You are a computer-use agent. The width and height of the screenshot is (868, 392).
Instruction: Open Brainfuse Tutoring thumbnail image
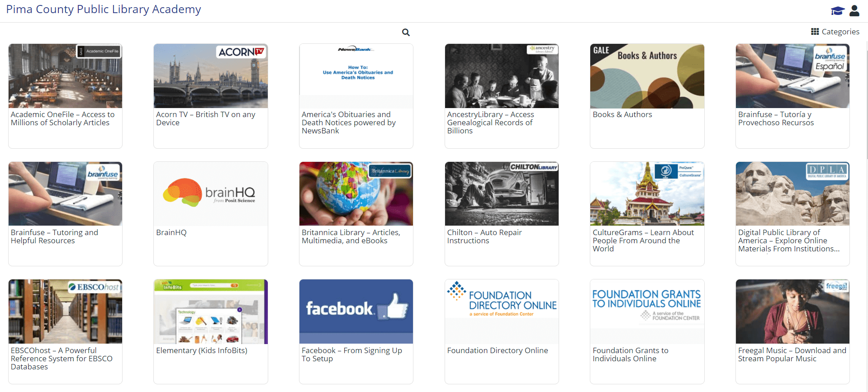(65, 194)
